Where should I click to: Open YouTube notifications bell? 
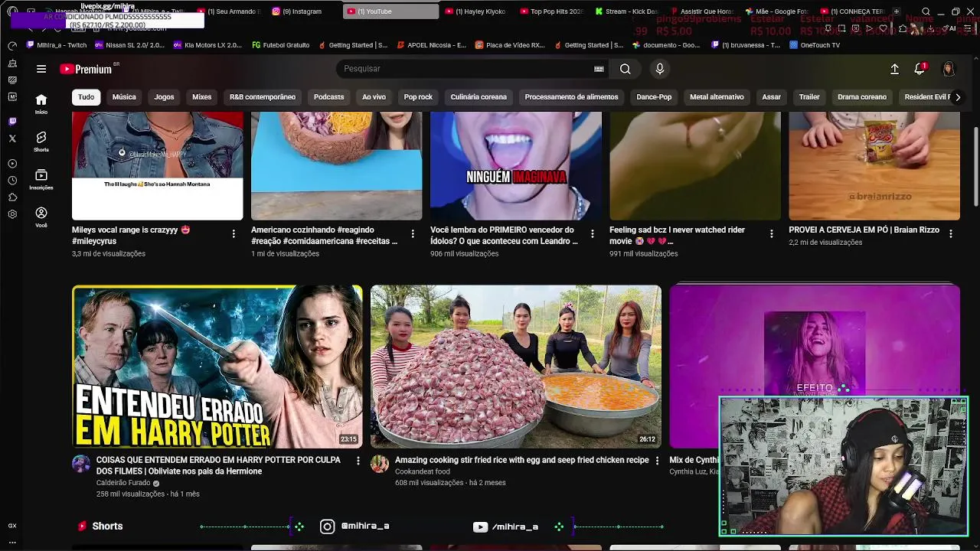click(920, 69)
